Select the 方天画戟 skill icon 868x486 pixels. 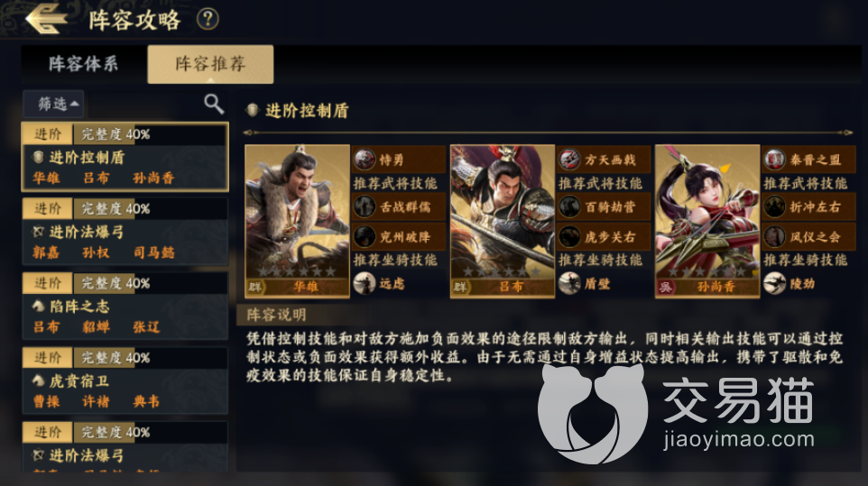[569, 160]
